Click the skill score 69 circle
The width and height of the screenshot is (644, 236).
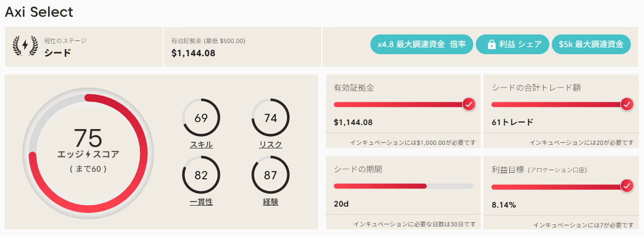click(201, 118)
